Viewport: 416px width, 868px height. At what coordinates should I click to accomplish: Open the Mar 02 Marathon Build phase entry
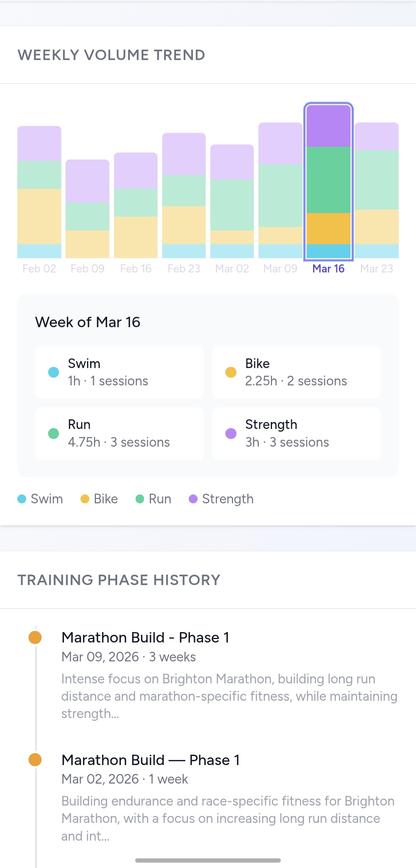150,760
